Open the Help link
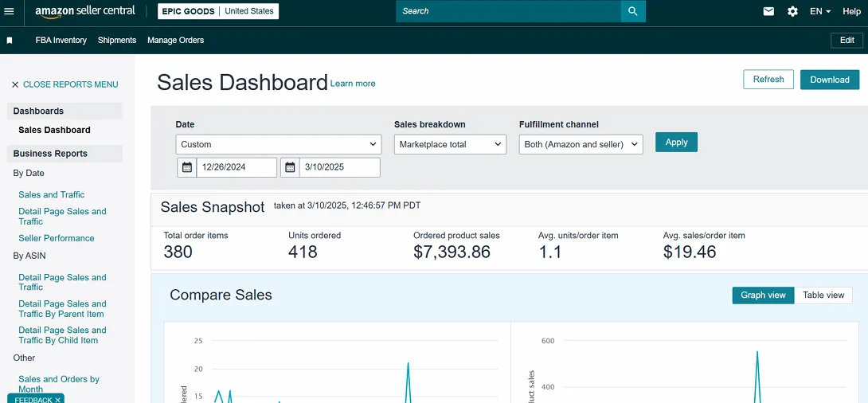The width and height of the screenshot is (868, 403). (x=851, y=11)
